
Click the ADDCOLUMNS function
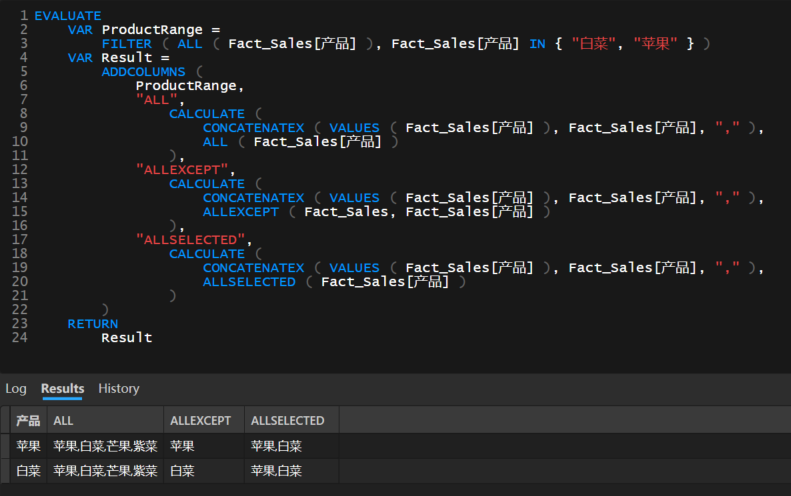143,72
